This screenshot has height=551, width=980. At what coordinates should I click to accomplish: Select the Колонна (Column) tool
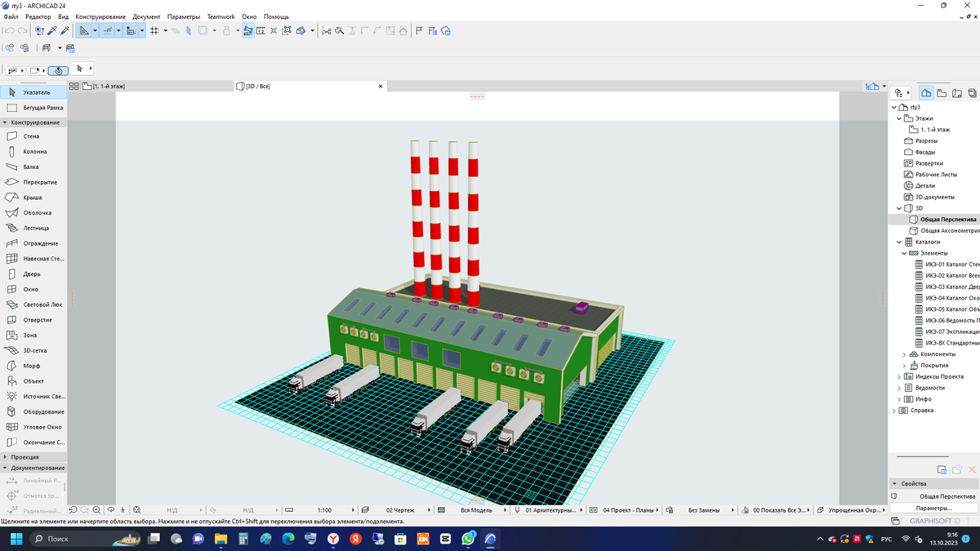(34, 152)
